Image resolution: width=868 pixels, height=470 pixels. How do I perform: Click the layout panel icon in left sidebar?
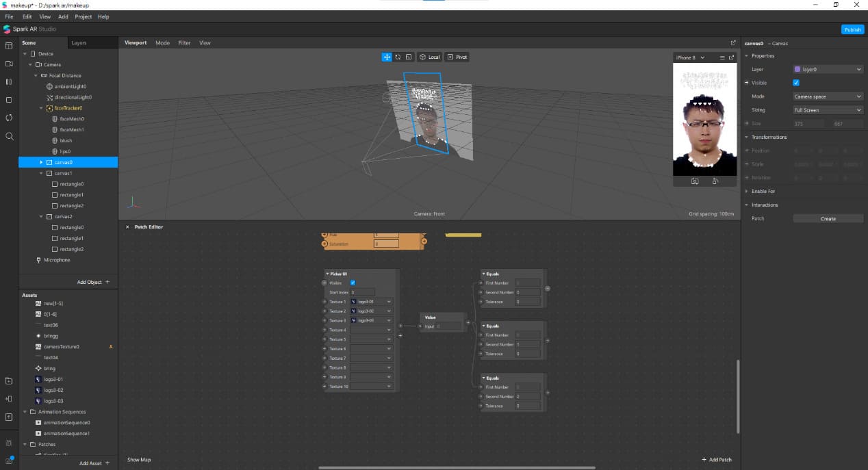coord(9,46)
